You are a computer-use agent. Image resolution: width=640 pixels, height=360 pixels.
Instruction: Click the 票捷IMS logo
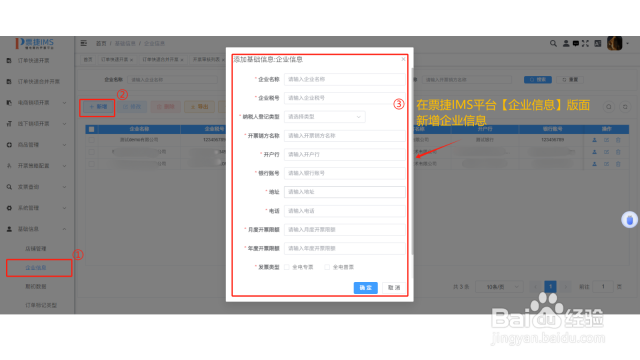coord(35,43)
